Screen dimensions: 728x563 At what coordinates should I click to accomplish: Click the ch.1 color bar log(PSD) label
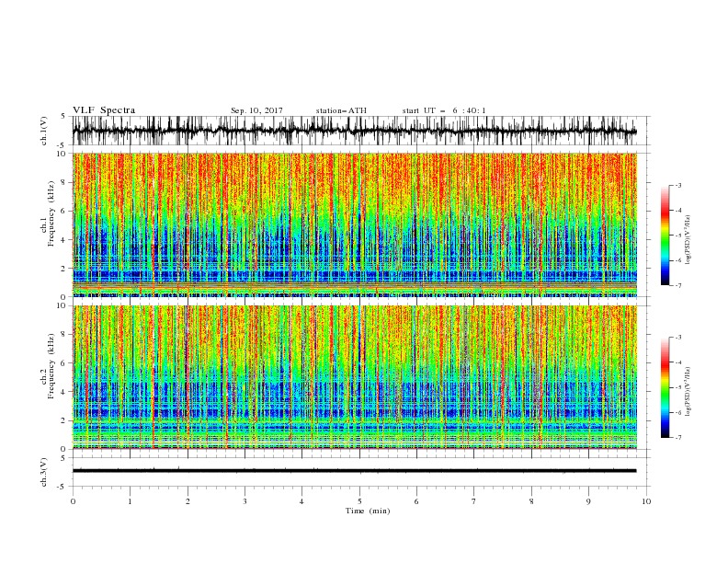(688, 240)
